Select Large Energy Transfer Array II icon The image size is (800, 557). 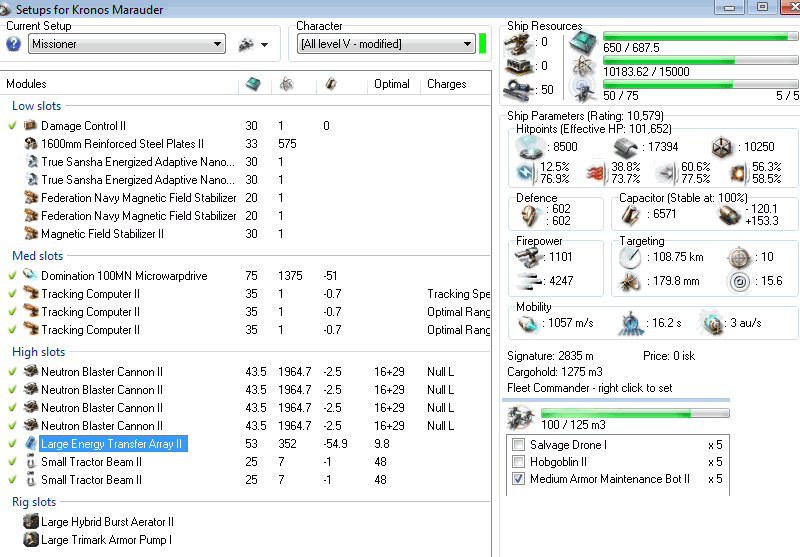tap(31, 443)
